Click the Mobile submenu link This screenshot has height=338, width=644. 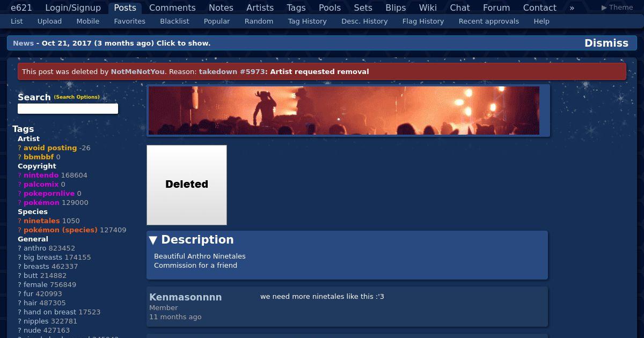click(x=88, y=21)
